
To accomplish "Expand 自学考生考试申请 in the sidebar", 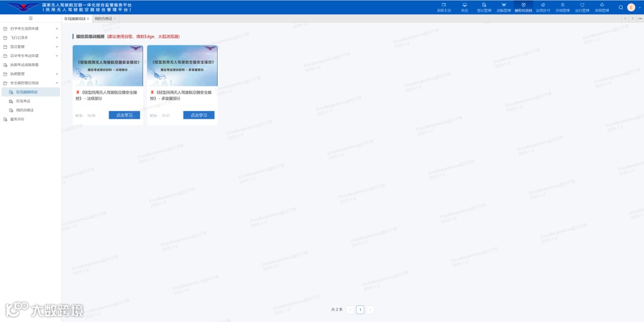I will pyautogui.click(x=31, y=56).
